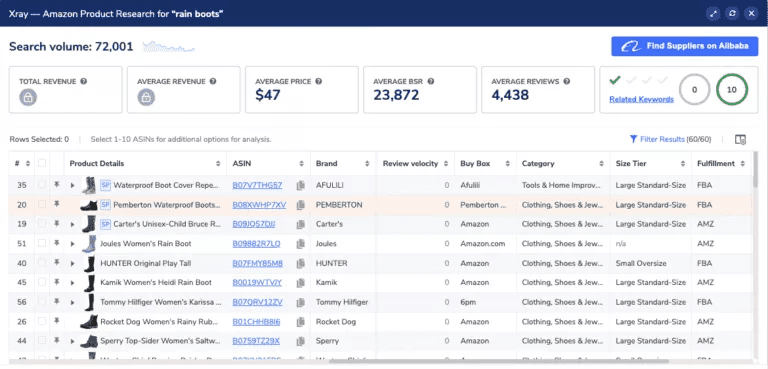Copy ASIN B07V7THG57 with the clipboard icon
This screenshot has height=369, width=768.
(301, 185)
